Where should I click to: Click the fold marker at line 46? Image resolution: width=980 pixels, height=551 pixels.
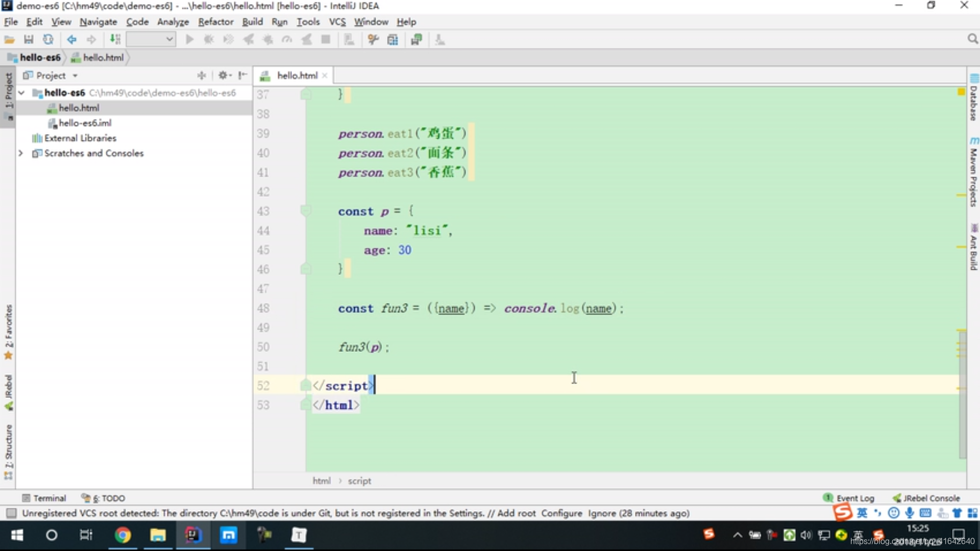[x=305, y=268]
